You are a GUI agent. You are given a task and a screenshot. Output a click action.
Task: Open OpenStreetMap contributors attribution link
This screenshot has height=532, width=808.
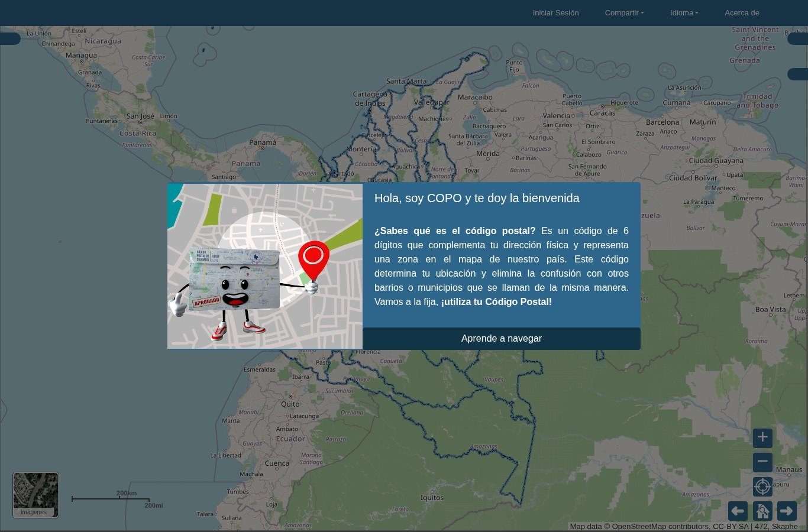[x=660, y=527]
